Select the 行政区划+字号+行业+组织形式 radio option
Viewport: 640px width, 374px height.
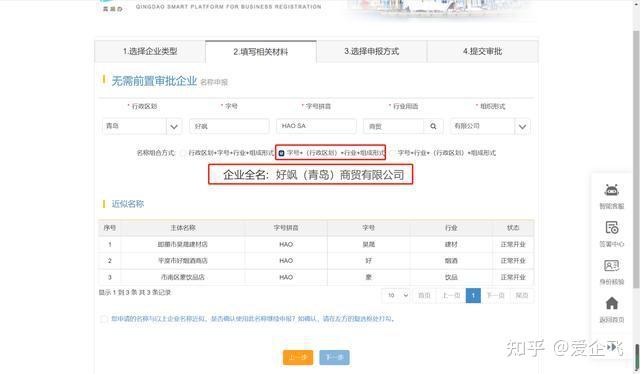(182, 153)
